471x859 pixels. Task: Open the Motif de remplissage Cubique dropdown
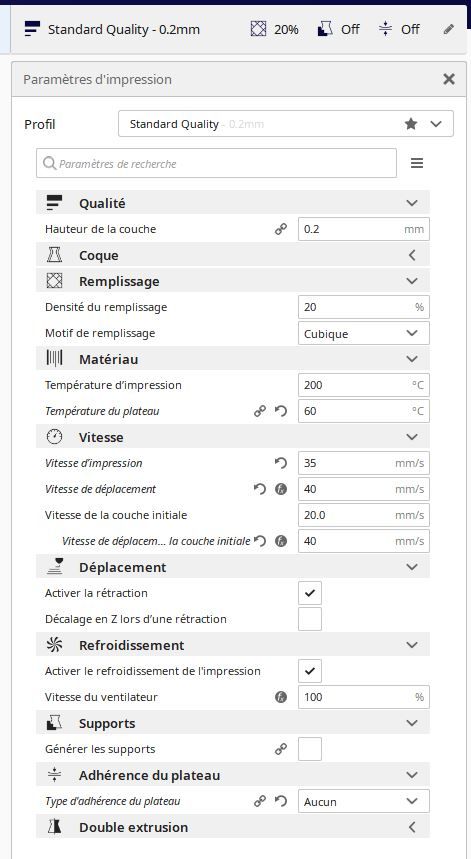[364, 333]
